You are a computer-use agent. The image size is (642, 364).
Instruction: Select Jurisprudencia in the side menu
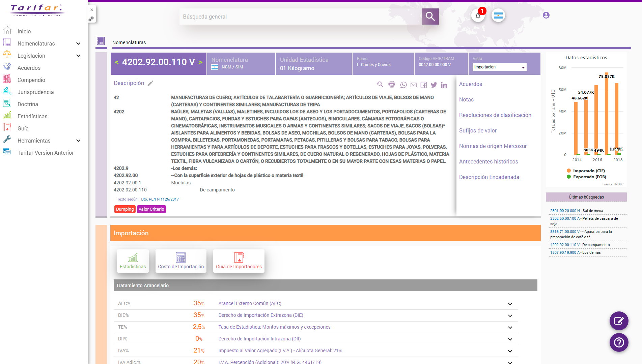pos(35,92)
